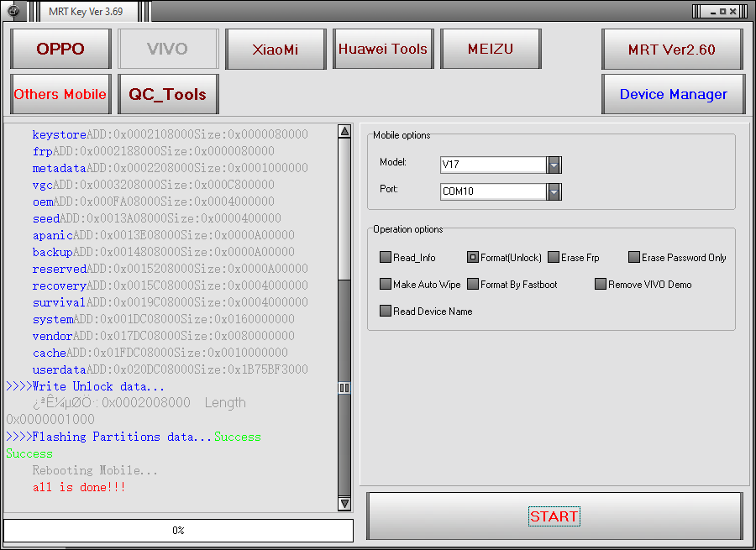The height and width of the screenshot is (550, 756).
Task: Click the Port field showing COM10
Action: pyautogui.click(x=493, y=191)
